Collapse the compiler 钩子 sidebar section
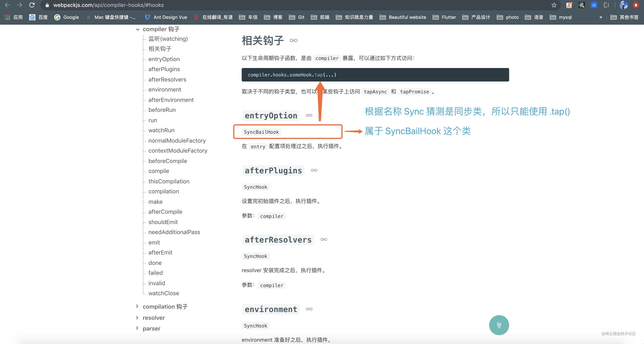644x344 pixels. click(138, 29)
